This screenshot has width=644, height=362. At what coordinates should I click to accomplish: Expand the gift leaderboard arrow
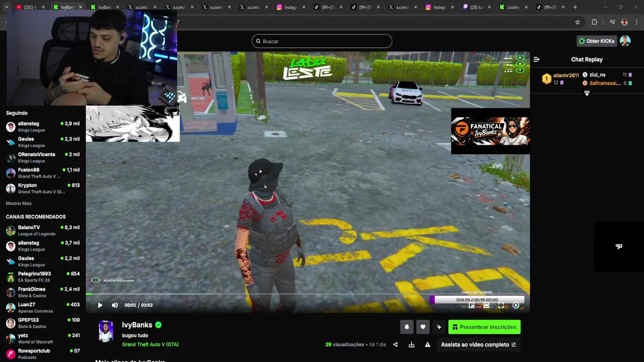click(587, 94)
